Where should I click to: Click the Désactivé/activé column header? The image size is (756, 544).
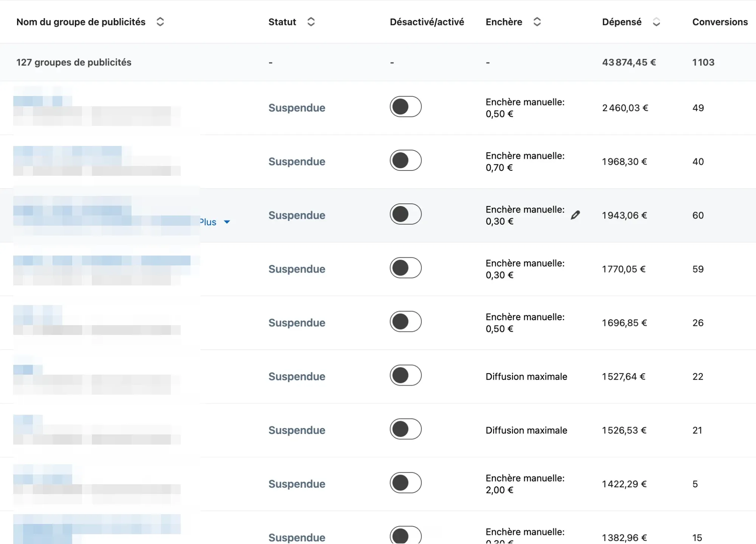pyautogui.click(x=427, y=22)
